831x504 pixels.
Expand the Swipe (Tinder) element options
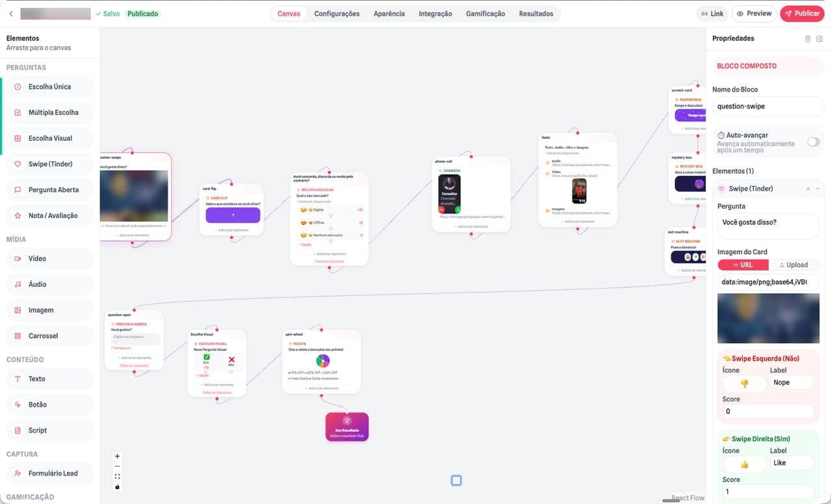(817, 189)
